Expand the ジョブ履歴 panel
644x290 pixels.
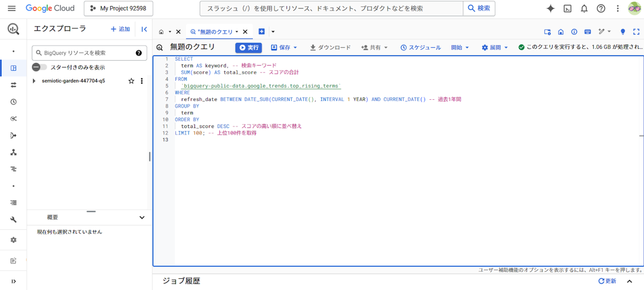[x=629, y=281]
